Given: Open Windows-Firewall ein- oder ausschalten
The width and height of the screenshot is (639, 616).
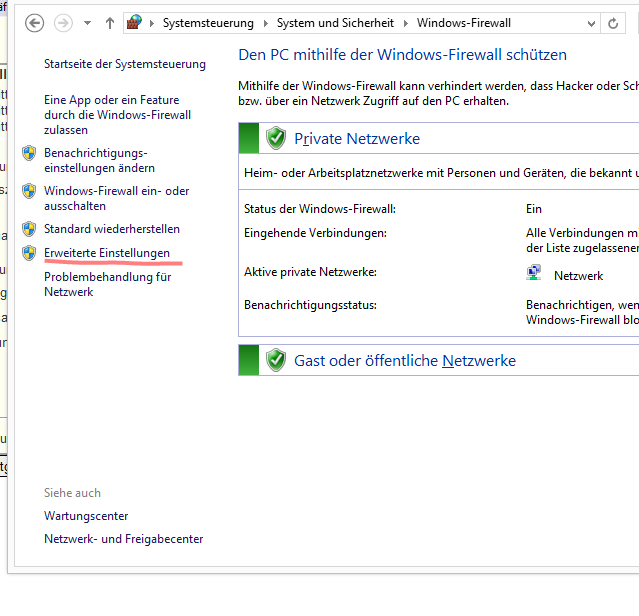Looking at the screenshot, I should tap(117, 198).
